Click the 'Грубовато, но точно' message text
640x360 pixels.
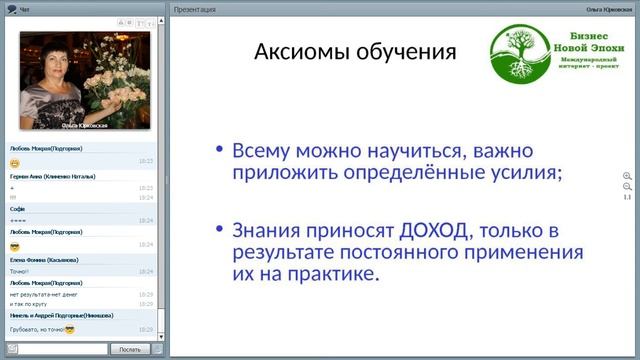pos(37,329)
